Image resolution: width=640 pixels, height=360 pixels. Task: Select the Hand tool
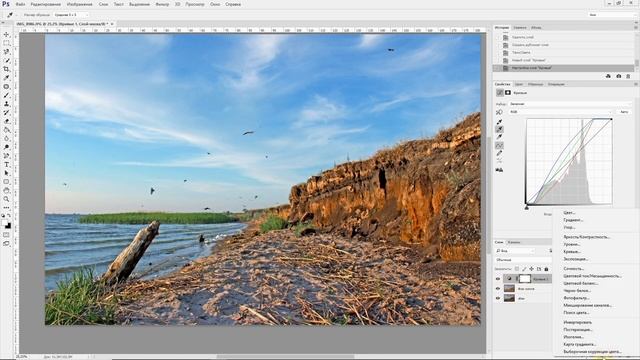click(x=6, y=191)
